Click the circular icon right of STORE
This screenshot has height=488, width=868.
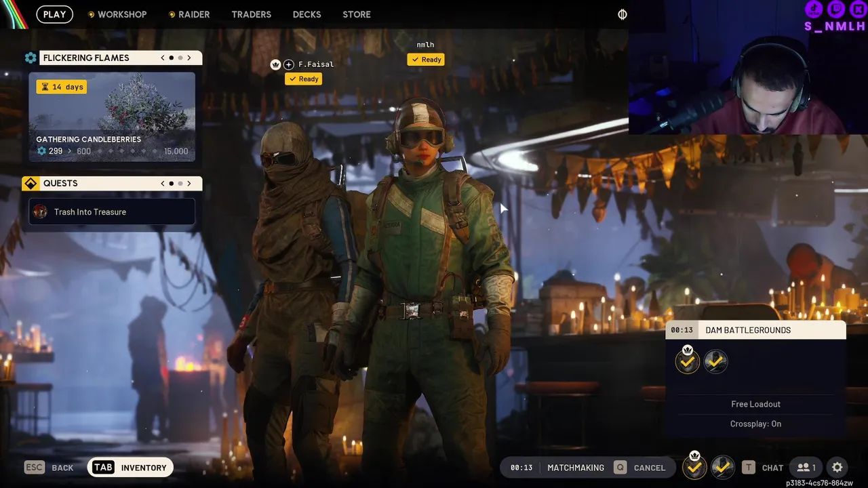click(x=623, y=14)
